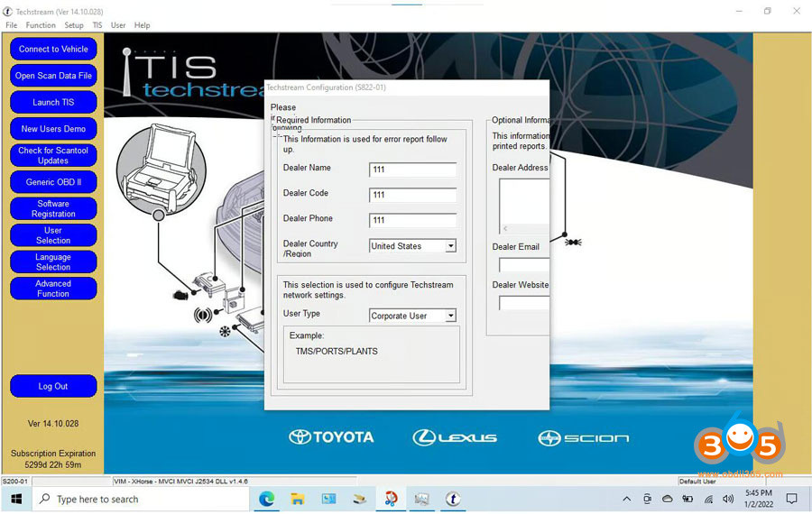Click the TMS/PORTS/PLANTS example text
Screen dimensions: 812x514
[x=337, y=351]
